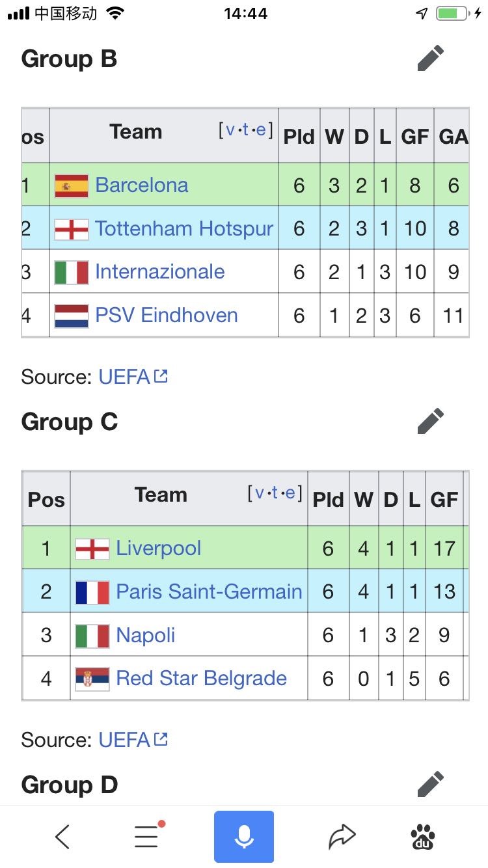
Task: Open the PSV Eindhoven link
Action: (x=167, y=315)
